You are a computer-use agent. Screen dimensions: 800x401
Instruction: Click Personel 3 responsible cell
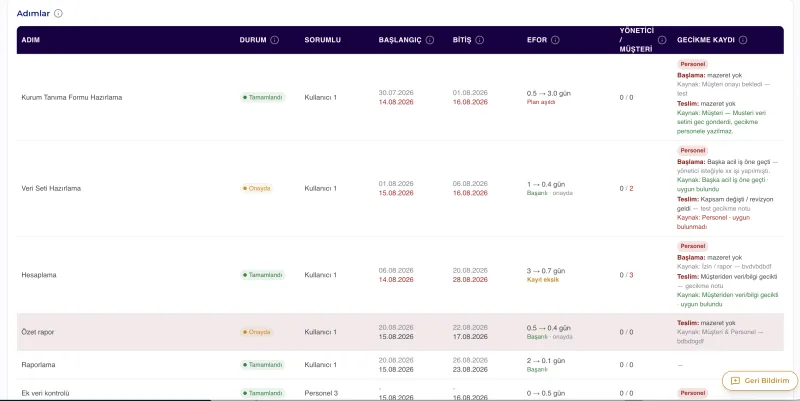tap(321, 393)
